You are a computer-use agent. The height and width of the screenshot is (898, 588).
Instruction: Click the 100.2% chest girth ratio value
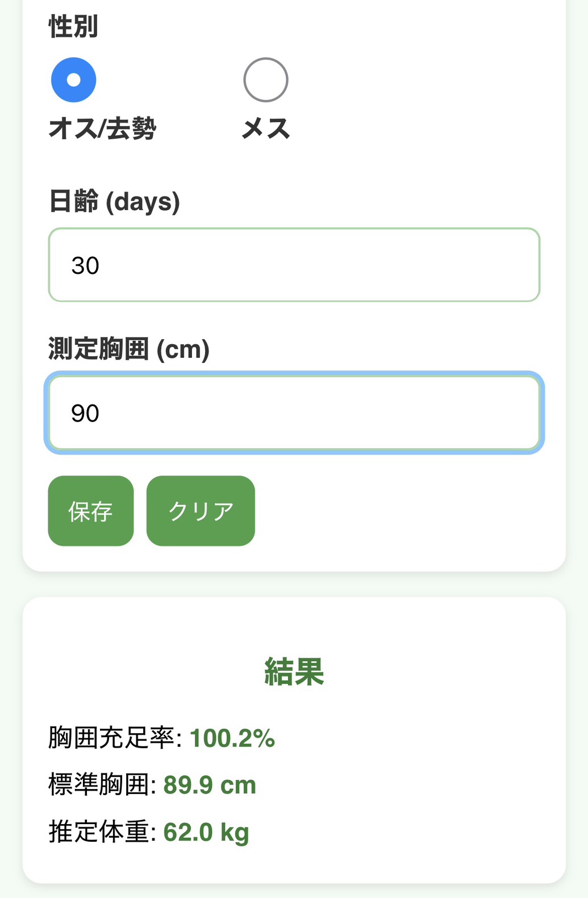[x=232, y=738]
